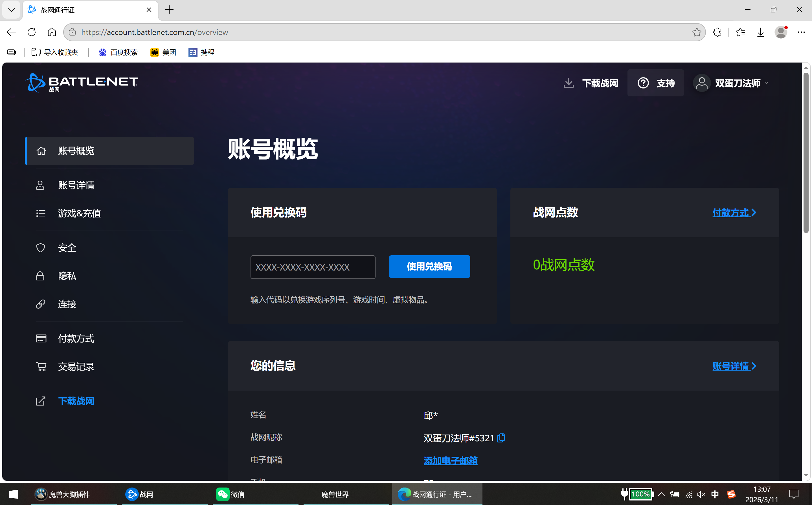Screen dimensions: 812x505
Task: View 交易记录 via the shopping cart icon
Action: (x=41, y=366)
